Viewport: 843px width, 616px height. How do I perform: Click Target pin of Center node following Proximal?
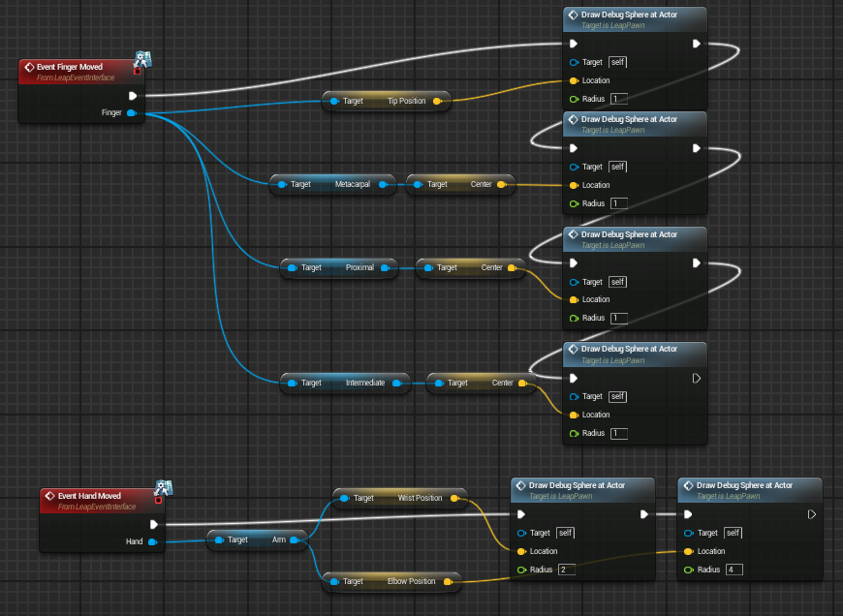tap(428, 267)
